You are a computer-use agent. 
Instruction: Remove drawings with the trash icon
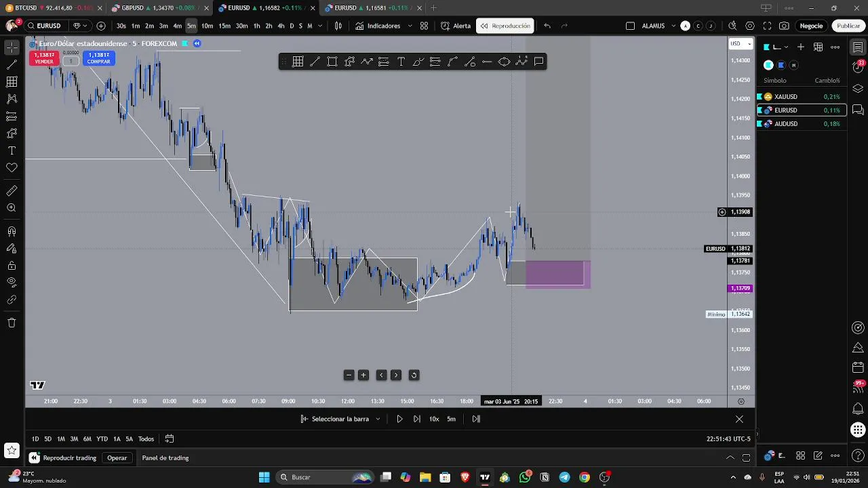pos(12,323)
